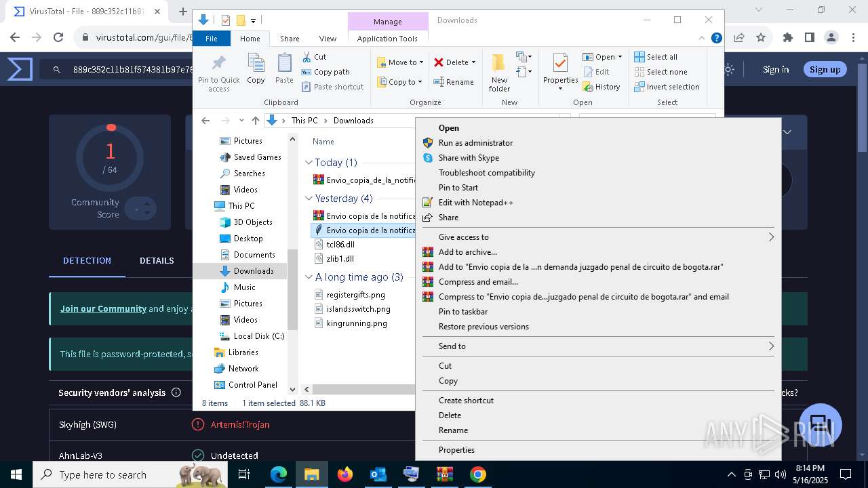Screen dimensions: 868x488
Task: Switch to the View ribbon tab
Action: (x=328, y=39)
